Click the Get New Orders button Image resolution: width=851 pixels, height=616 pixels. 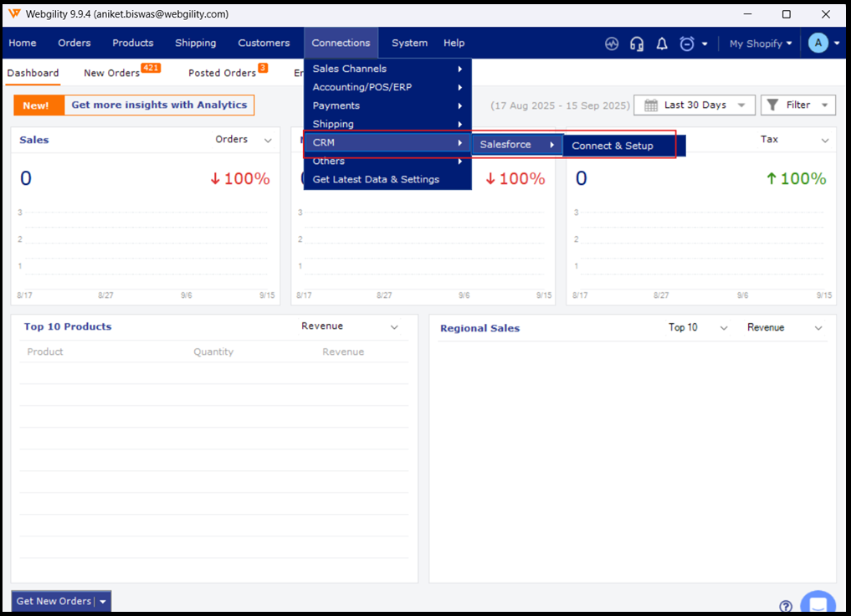coord(54,601)
